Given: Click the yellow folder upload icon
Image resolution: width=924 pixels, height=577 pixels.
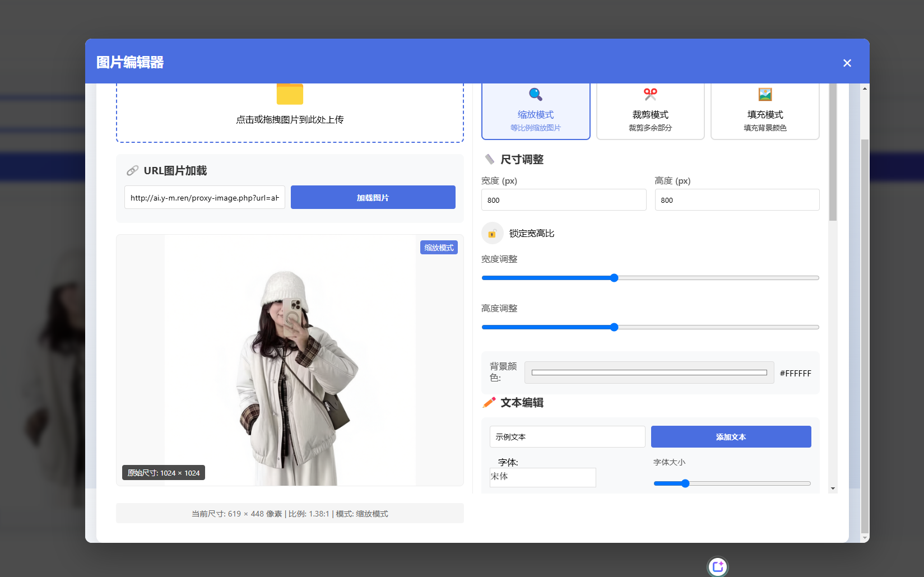Looking at the screenshot, I should (290, 94).
